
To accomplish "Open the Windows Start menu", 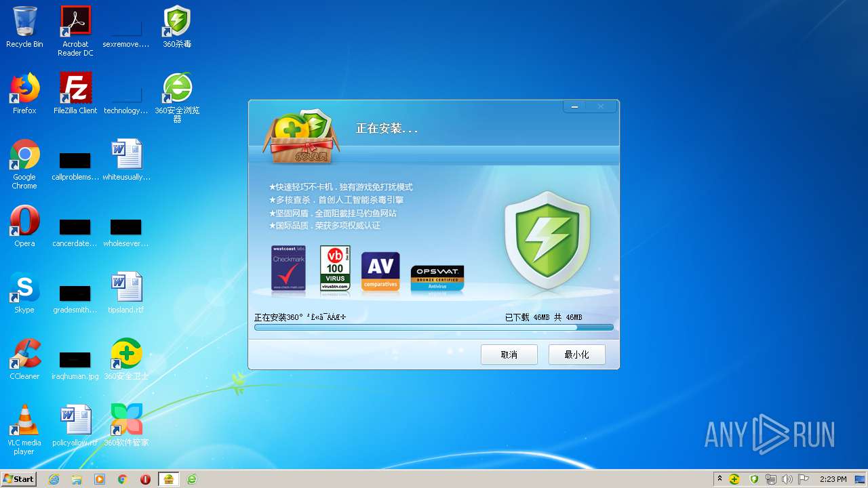I will 19,479.
